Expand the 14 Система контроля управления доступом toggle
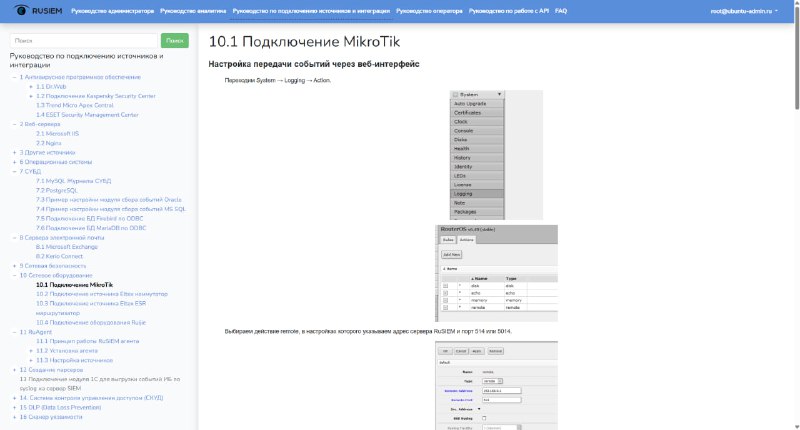The image size is (800, 430). click(x=14, y=398)
